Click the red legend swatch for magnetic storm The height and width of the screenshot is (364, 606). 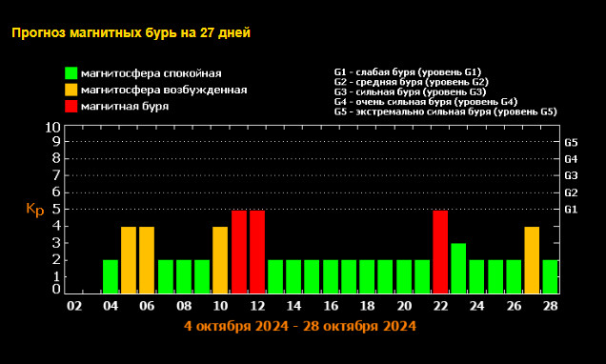tap(71, 107)
